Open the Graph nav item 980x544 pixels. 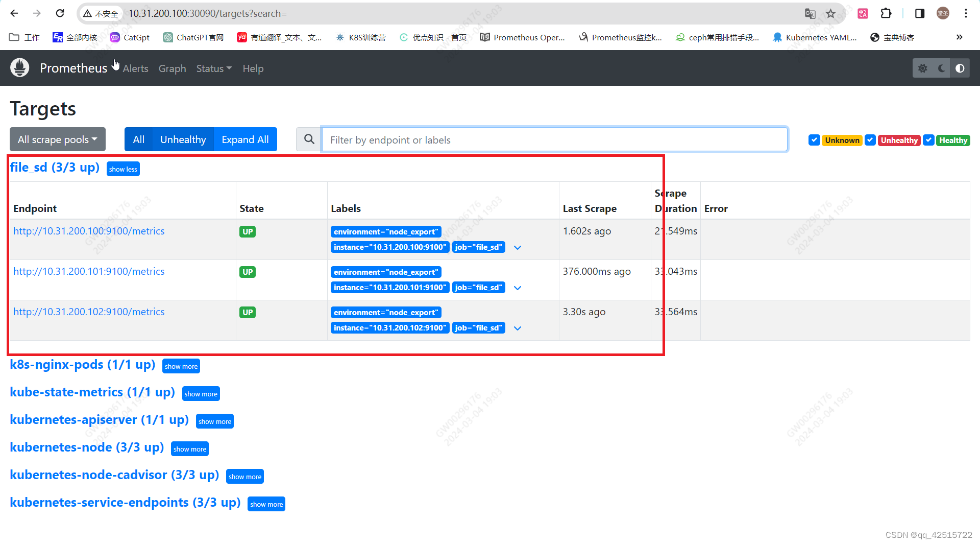(x=173, y=68)
